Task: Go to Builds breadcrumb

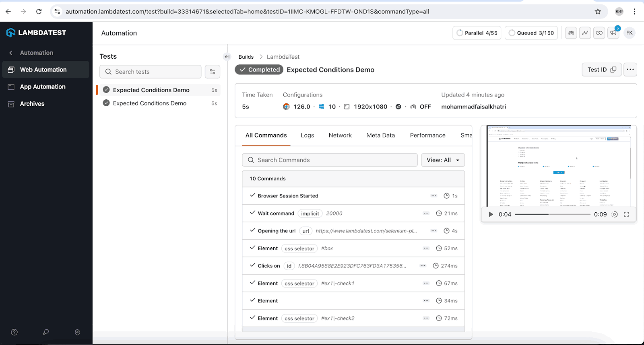Action: (x=246, y=57)
